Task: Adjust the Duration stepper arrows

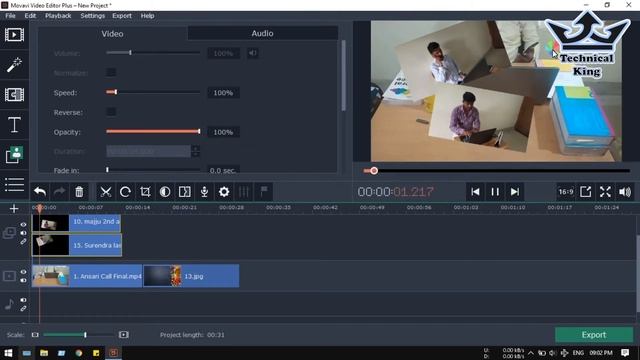Action: click(x=196, y=151)
